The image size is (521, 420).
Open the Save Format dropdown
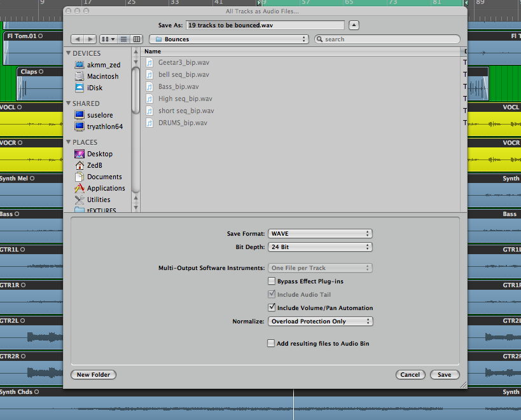tap(320, 234)
